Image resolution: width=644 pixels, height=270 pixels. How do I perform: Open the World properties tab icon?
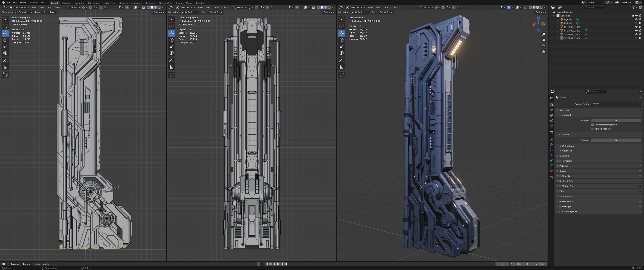(551, 126)
